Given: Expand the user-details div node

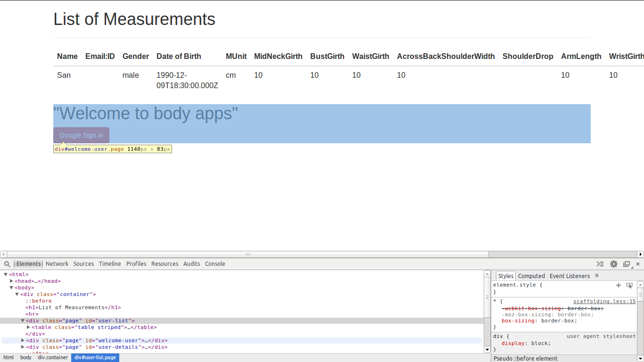Looking at the screenshot, I should (23, 347).
